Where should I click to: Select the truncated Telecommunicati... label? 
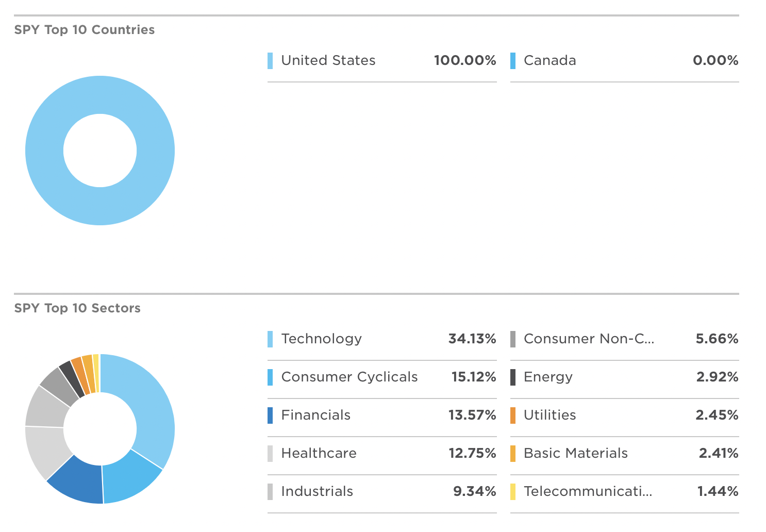tap(588, 491)
